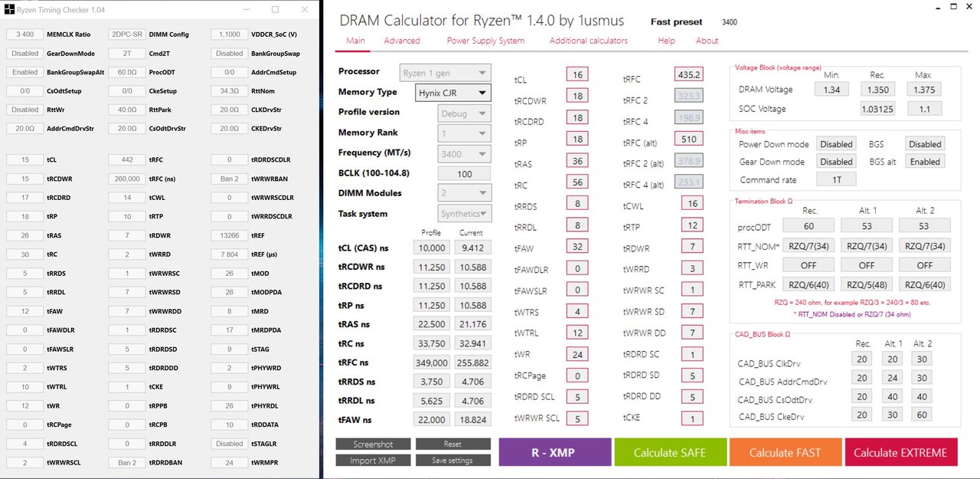Click Command rate 1T value
Image resolution: width=980 pixels, height=479 pixels.
[x=836, y=179]
